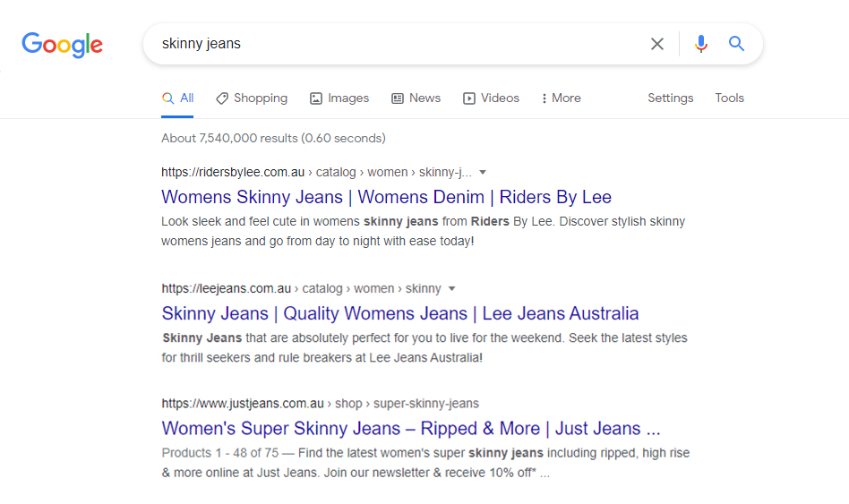Open 'Women's Super Skinny Jeans' Just Jeans link
Screen dimensions: 849x504
click(x=411, y=428)
